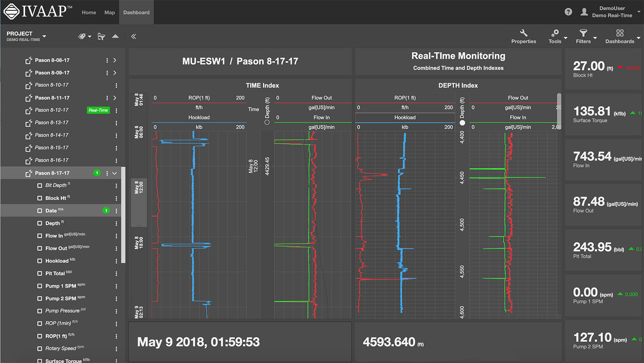Collapse the Pason 8-17-17 node
This screenshot has width=644, height=363.
[x=115, y=173]
